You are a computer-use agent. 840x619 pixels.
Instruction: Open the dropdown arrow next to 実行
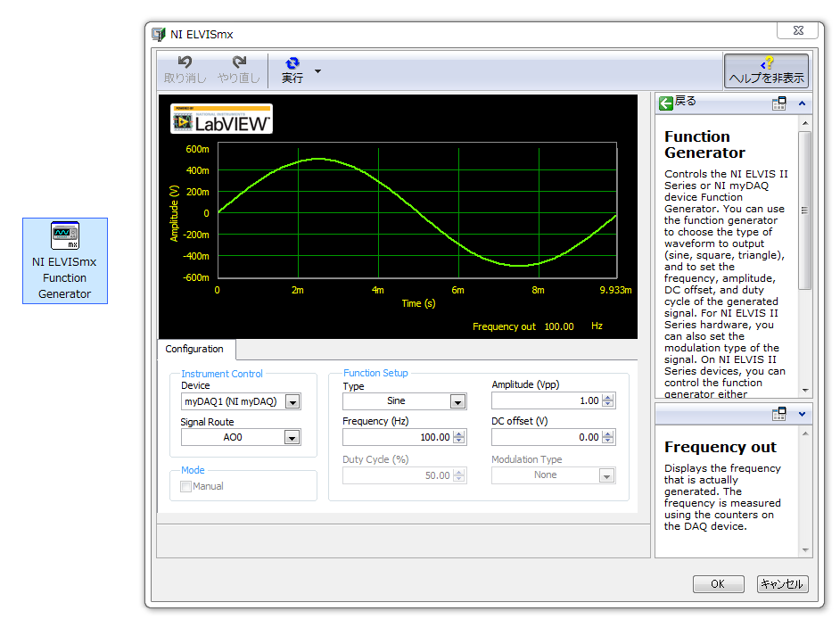click(317, 70)
